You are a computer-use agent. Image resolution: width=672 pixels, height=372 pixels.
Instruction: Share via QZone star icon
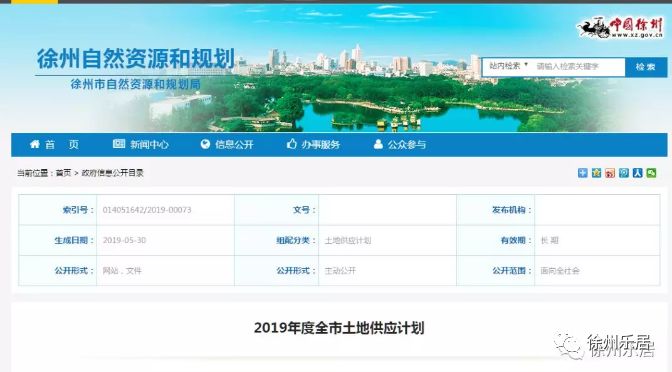(596, 173)
